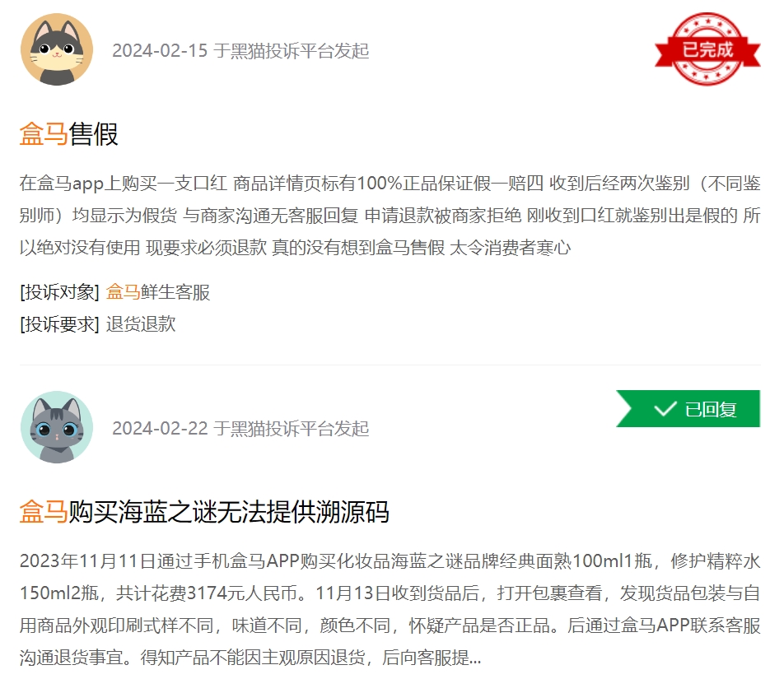Click the divider line between the complaints
784x679 pixels.
[390, 365]
